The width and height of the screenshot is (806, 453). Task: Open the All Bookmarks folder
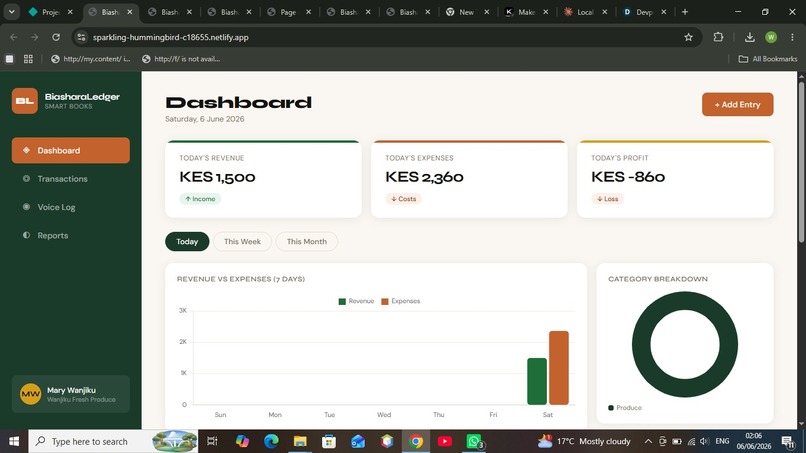tap(767, 59)
